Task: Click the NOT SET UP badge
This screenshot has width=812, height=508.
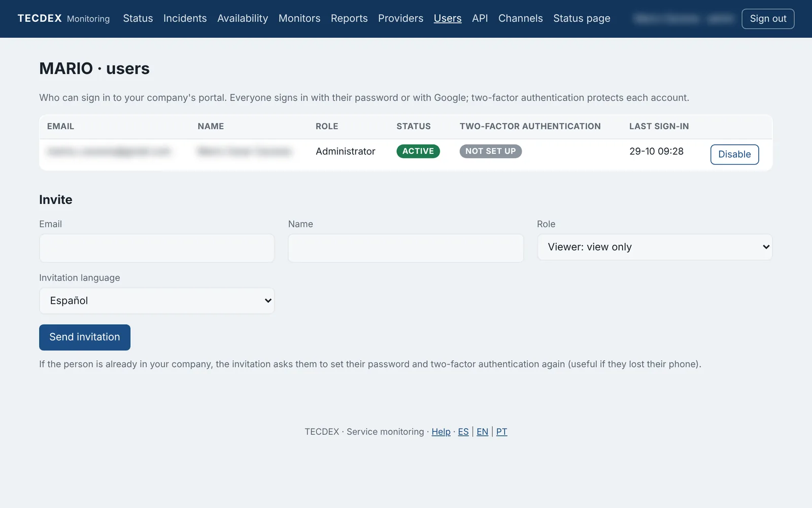Action: click(x=491, y=151)
